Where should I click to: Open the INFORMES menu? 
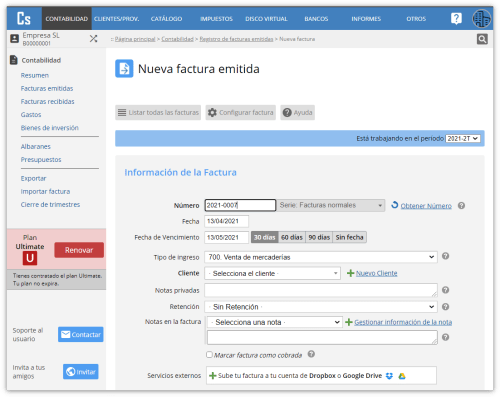[x=366, y=19]
